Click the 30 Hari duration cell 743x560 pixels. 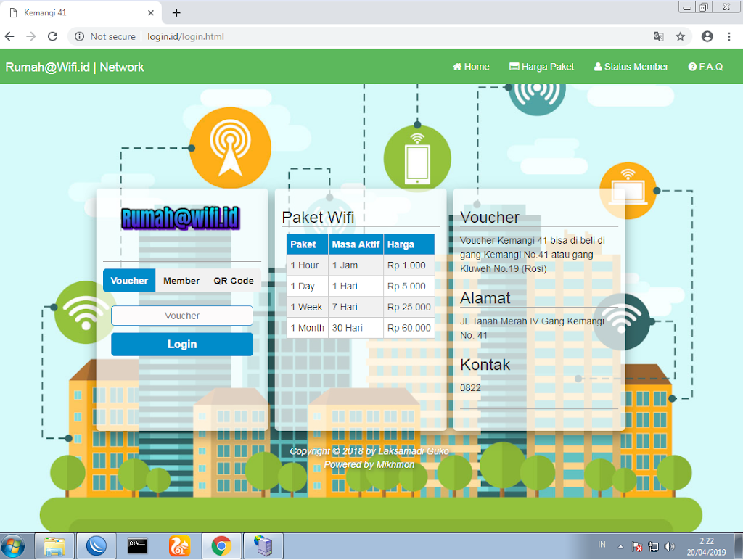356,328
